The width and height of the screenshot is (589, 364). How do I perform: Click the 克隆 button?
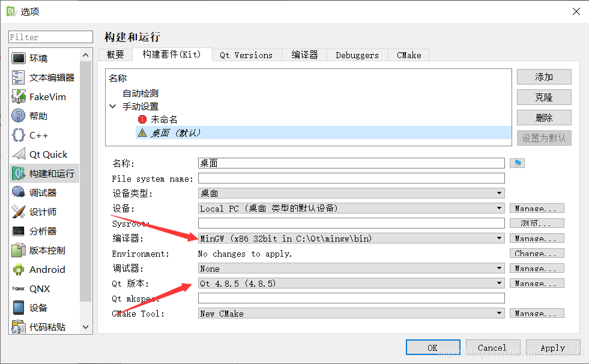coord(544,97)
